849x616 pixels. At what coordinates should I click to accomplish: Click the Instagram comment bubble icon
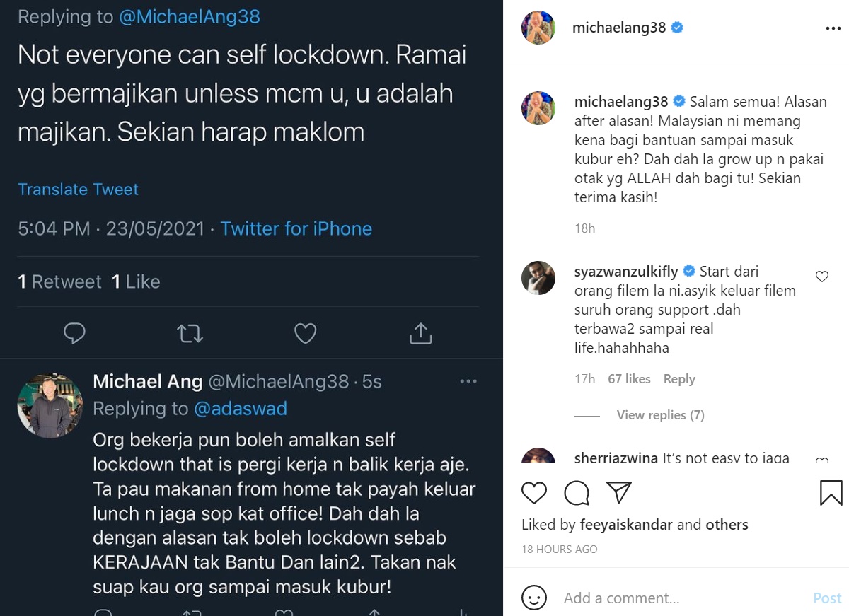point(577,493)
